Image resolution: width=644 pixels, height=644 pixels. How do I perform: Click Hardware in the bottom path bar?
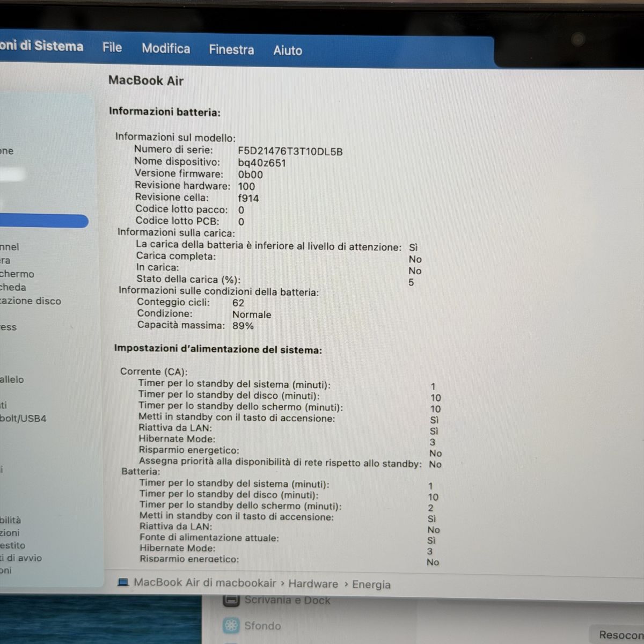[313, 584]
